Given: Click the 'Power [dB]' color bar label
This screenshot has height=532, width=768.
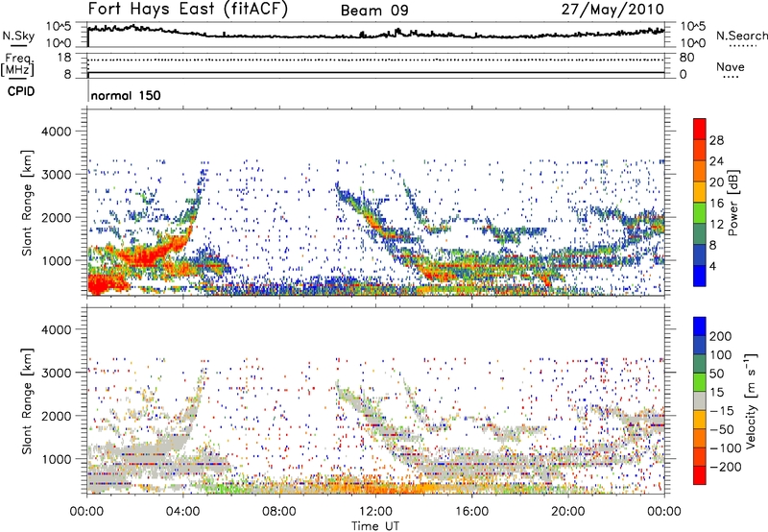Looking at the screenshot, I should [x=733, y=203].
